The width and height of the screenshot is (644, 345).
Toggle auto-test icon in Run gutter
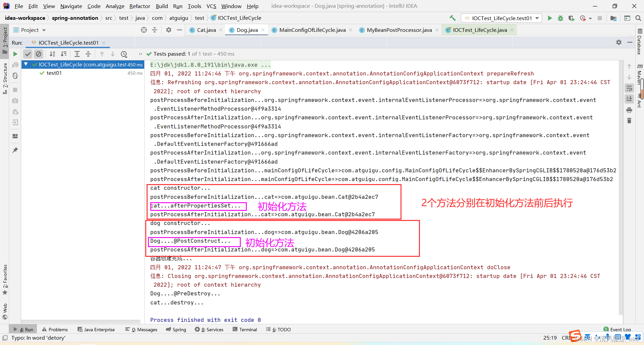point(15,76)
